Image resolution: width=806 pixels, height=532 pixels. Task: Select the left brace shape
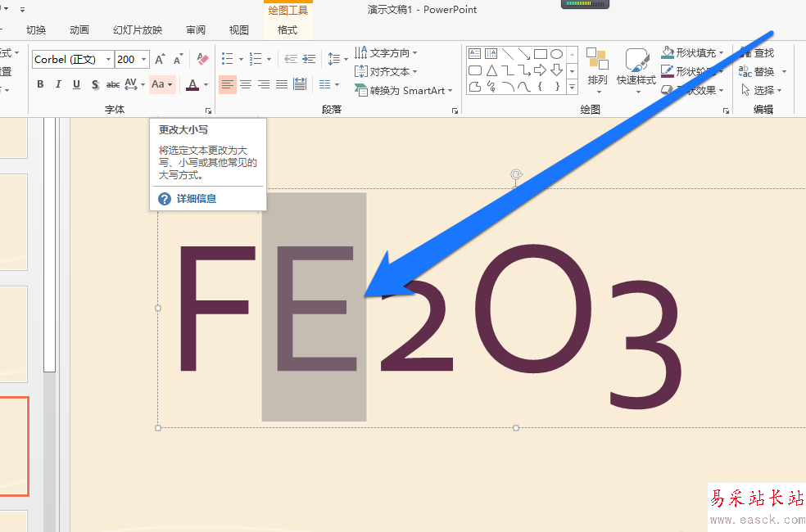[541, 87]
